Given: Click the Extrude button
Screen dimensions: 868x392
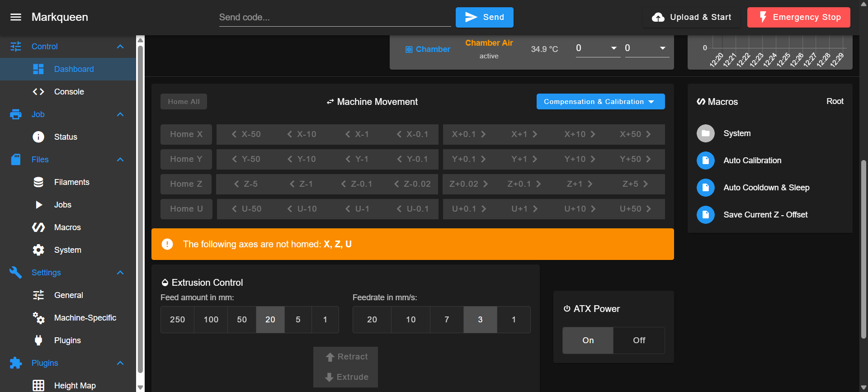Looking at the screenshot, I should [346, 377].
